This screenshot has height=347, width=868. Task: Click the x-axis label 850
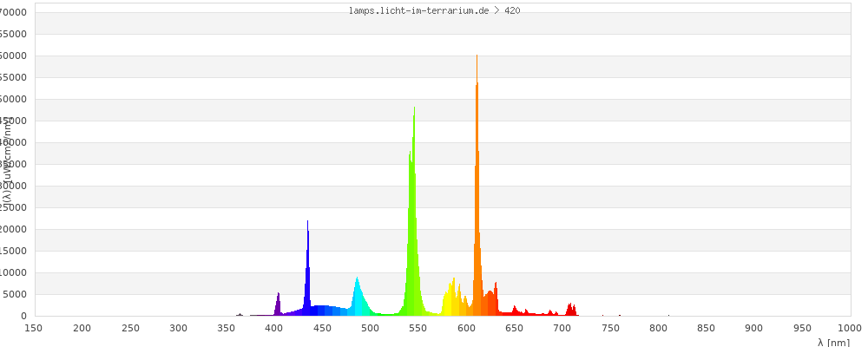pos(707,328)
